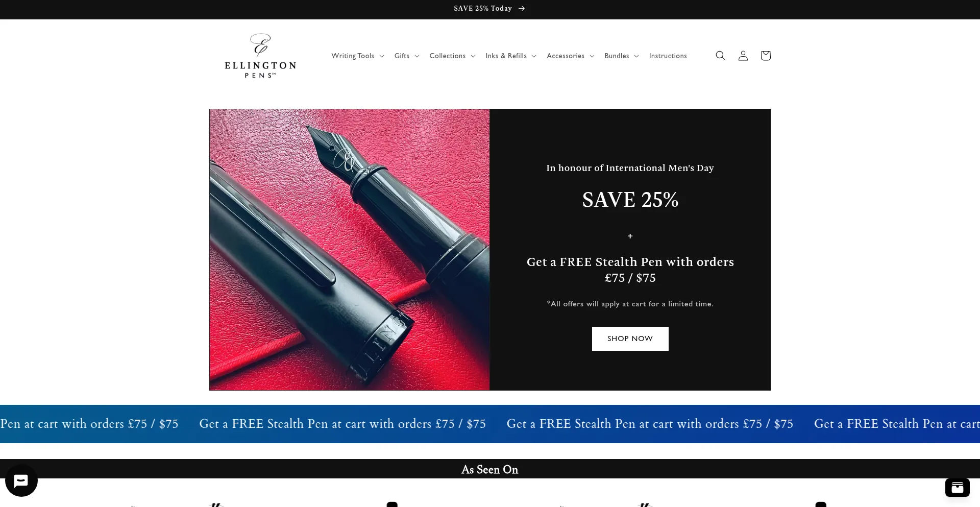980x507 pixels.
Task: Open the Bundles menu
Action: (x=621, y=56)
